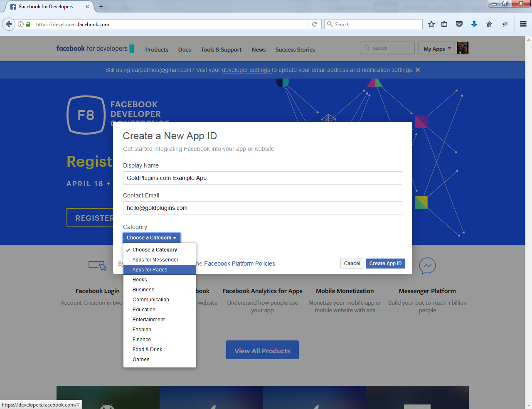Open the Firefox hamburger menu

523,24
